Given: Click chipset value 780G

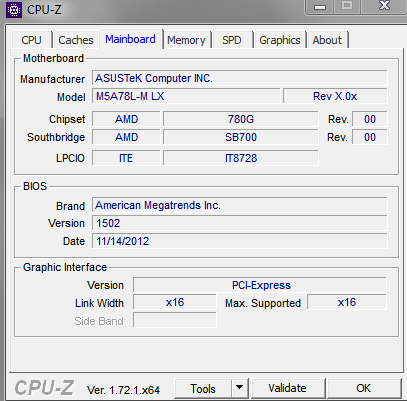Looking at the screenshot, I should point(241,119).
